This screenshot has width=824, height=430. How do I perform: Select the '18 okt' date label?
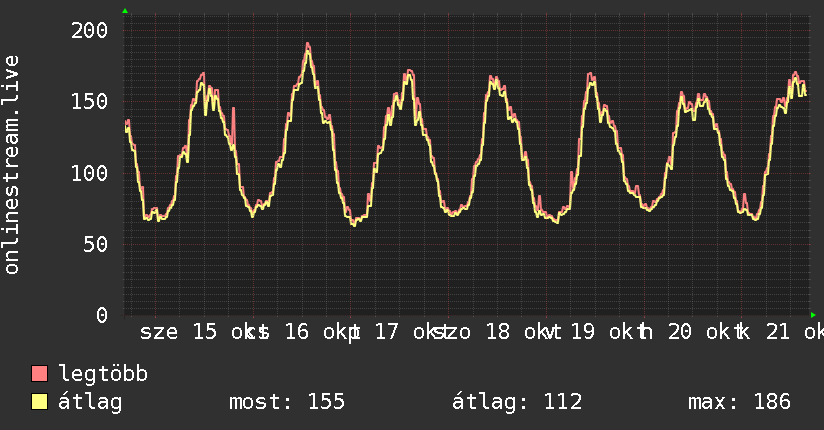(x=508, y=332)
